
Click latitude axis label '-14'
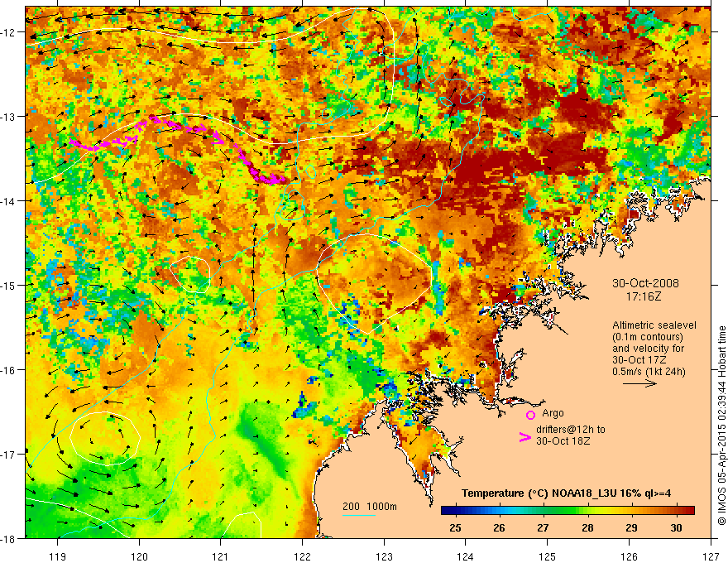coord(9,201)
